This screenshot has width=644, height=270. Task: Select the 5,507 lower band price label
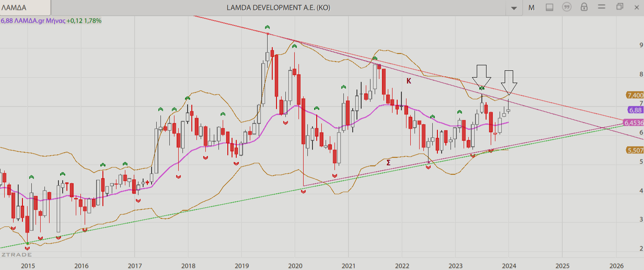pyautogui.click(x=634, y=150)
